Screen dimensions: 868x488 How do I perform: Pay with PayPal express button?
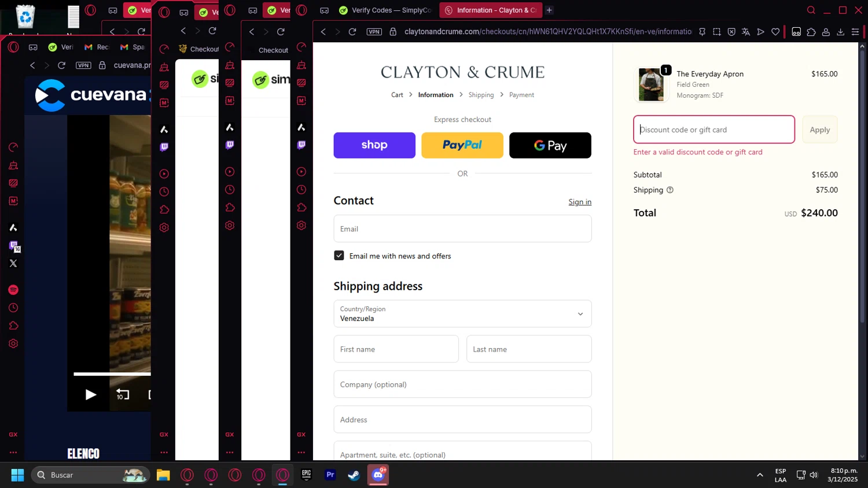click(462, 145)
